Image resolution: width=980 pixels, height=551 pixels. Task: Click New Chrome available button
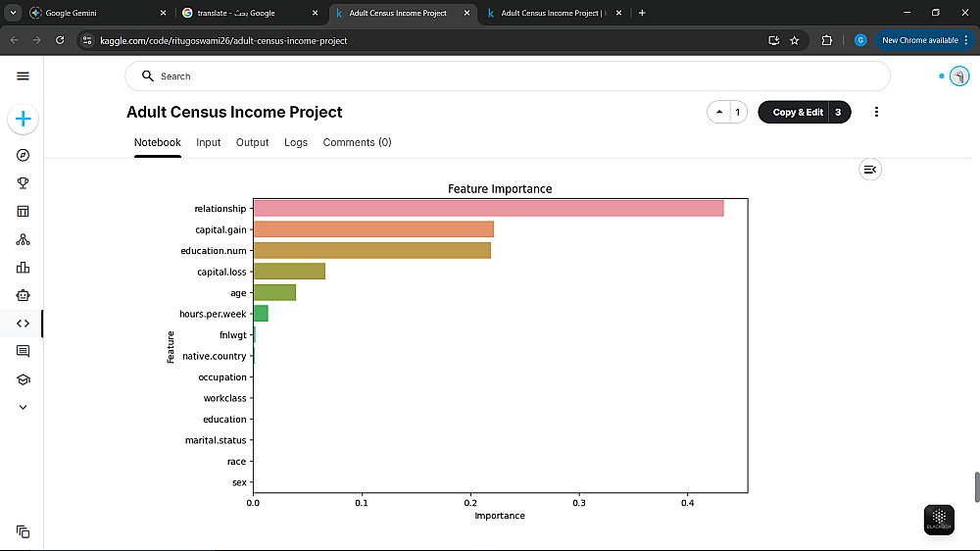click(x=919, y=40)
